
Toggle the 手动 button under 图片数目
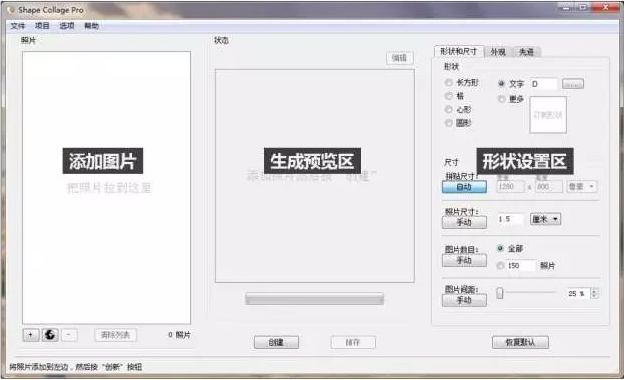tap(464, 261)
